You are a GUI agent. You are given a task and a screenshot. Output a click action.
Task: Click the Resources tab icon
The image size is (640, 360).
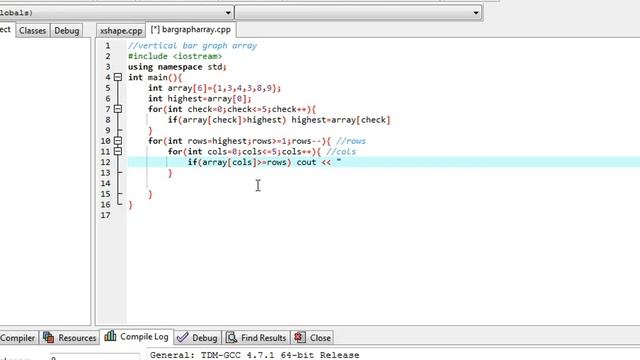(49, 338)
